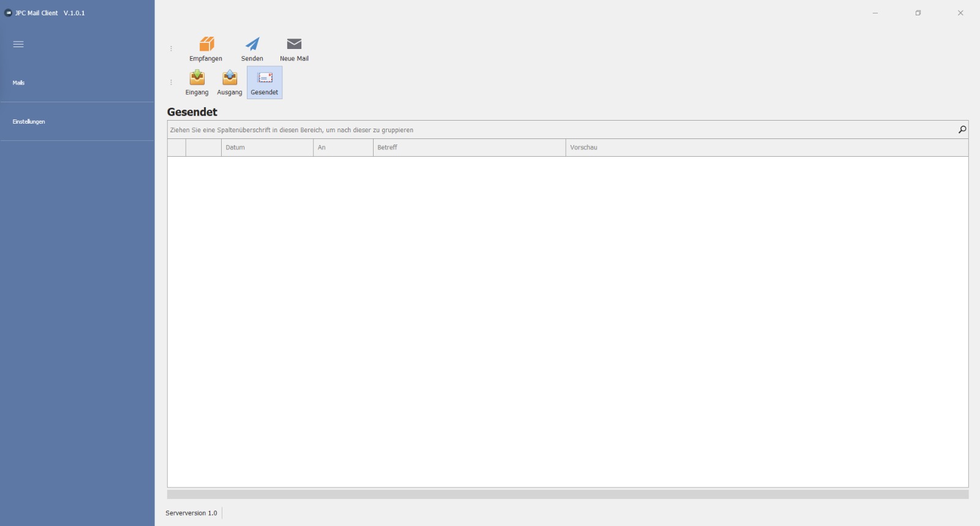Compose with the Neue Mail envelope icon

pos(294,44)
